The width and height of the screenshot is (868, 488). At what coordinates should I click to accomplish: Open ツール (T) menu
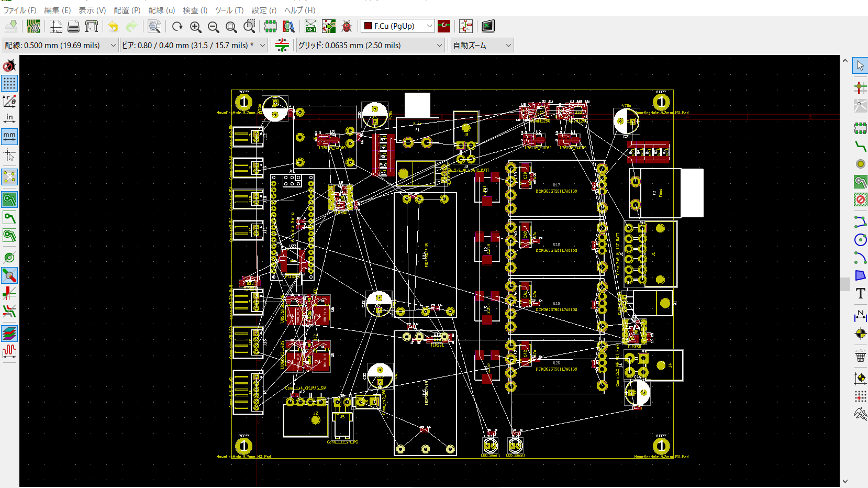point(229,10)
